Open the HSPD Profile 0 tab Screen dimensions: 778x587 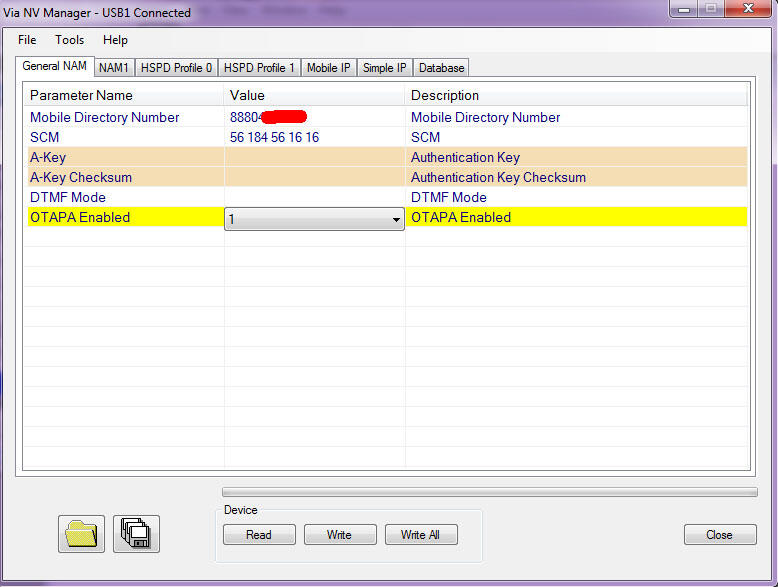[x=176, y=67]
